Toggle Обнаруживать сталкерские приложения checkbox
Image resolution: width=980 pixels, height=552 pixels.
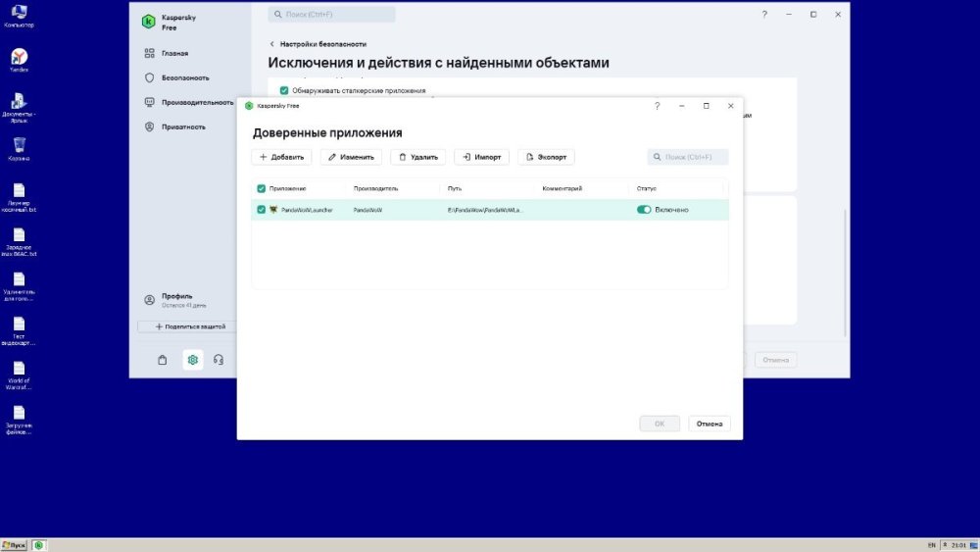tap(284, 90)
